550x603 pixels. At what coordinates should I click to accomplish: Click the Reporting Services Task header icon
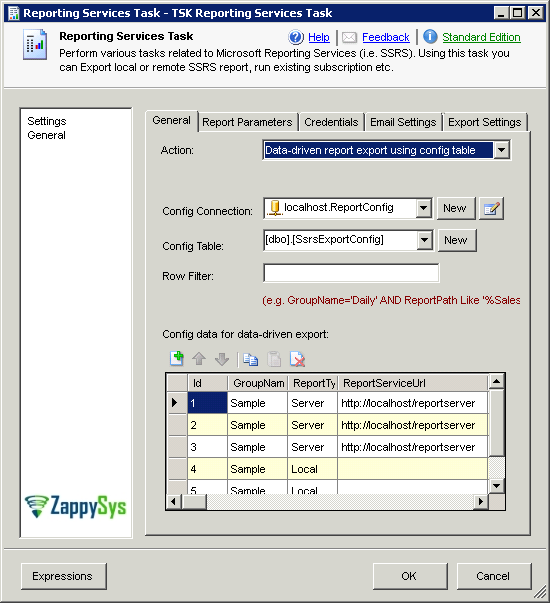coord(35,44)
